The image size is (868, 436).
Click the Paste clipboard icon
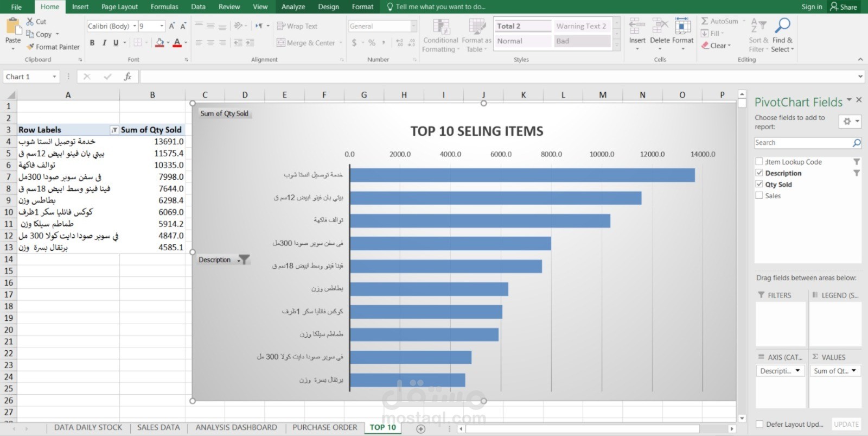[x=12, y=27]
